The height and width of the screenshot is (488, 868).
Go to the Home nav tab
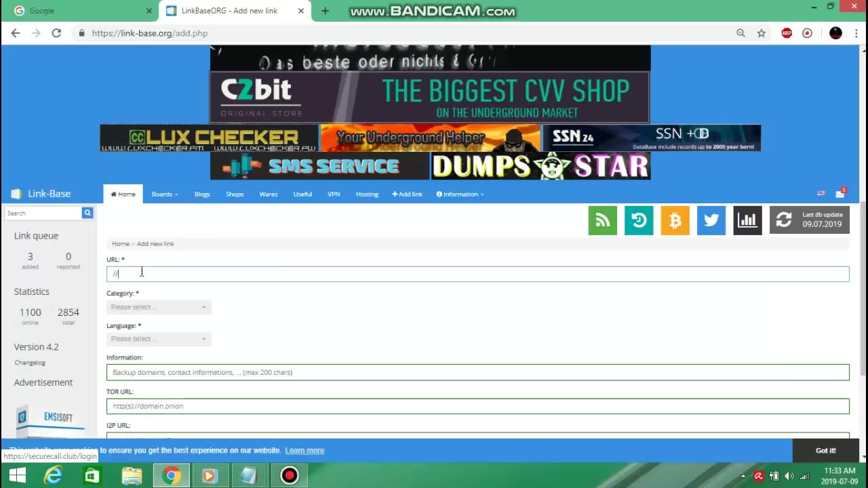click(123, 194)
